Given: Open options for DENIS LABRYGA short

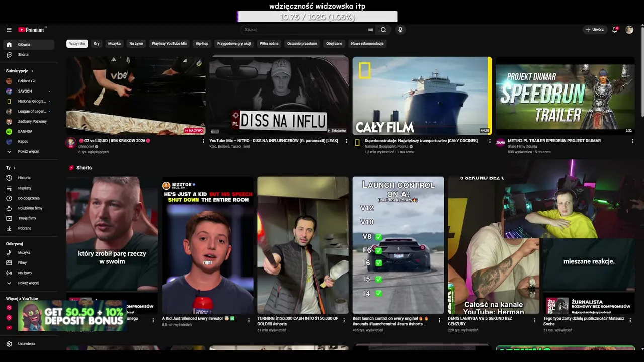Looking at the screenshot, I should point(535,320).
